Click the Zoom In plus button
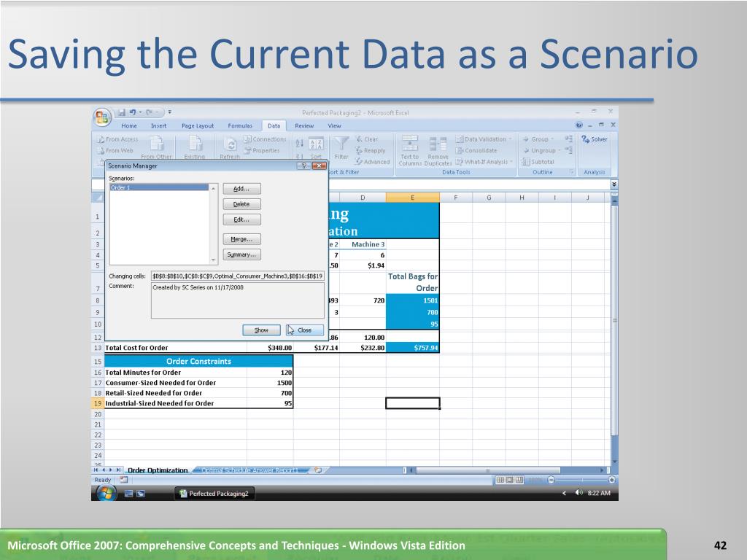This screenshot has height=560, width=747. 612,480
